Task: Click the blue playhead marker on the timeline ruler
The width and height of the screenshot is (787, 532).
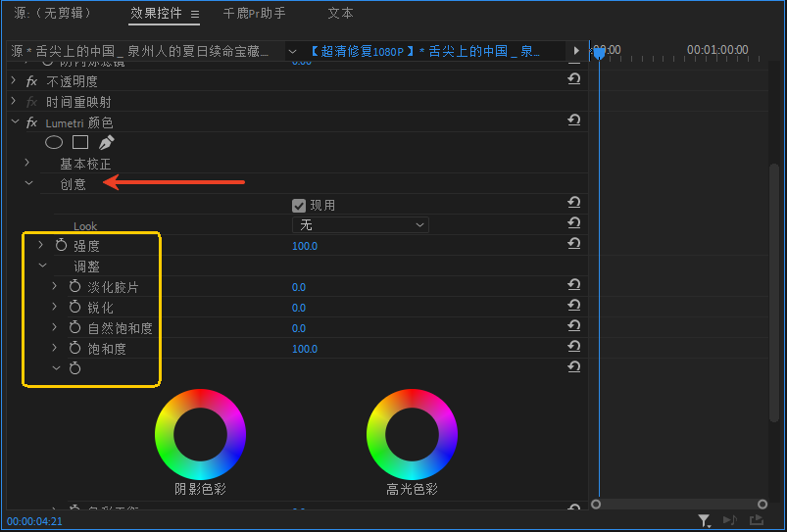Action: 599,52
